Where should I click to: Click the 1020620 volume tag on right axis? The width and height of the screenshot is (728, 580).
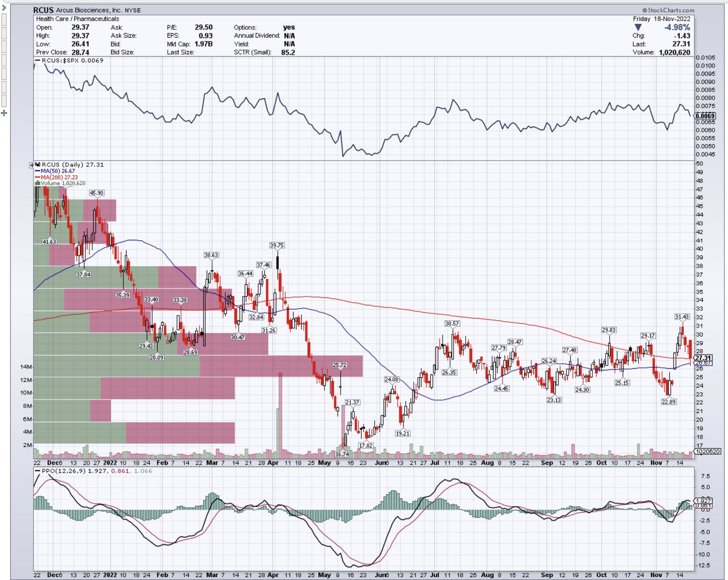click(x=707, y=451)
